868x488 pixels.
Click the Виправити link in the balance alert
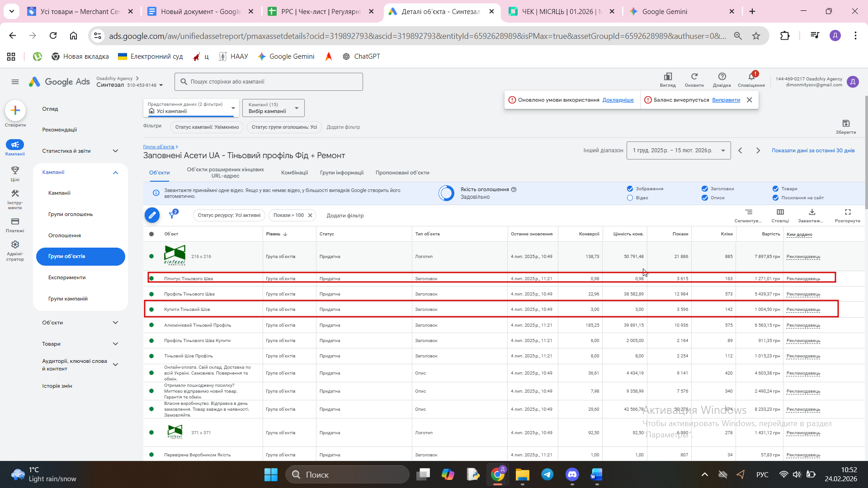coord(726,100)
